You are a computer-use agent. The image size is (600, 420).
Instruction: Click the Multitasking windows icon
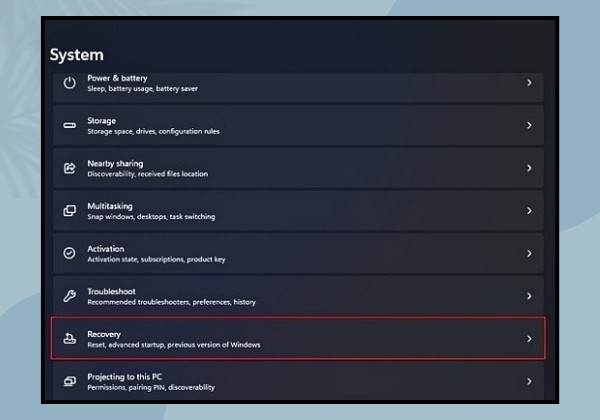pos(69,211)
